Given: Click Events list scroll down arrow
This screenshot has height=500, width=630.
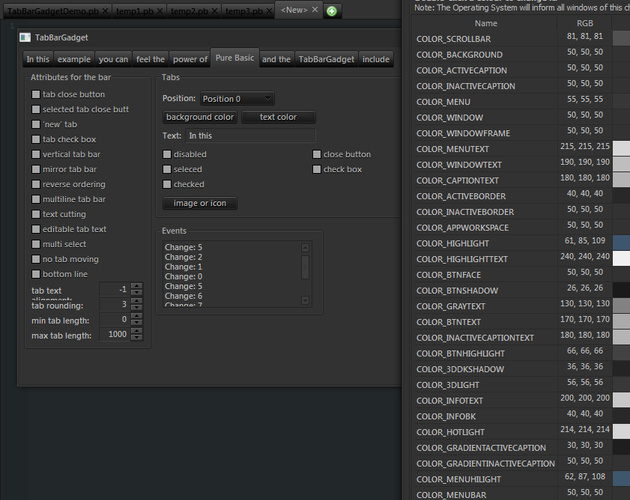Looking at the screenshot, I should (305, 300).
